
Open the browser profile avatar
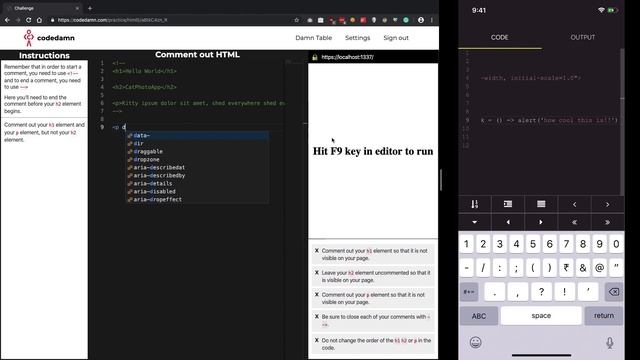421,20
